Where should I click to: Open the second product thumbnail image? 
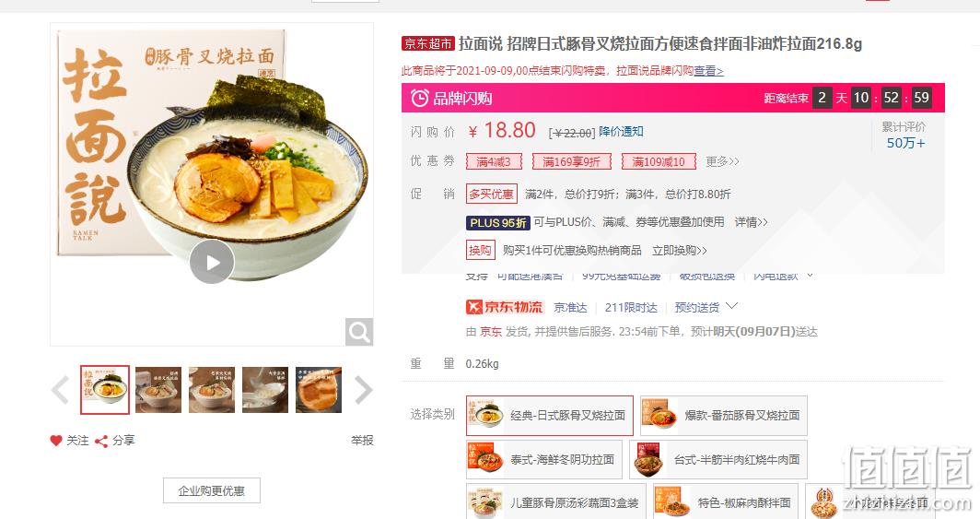point(158,390)
